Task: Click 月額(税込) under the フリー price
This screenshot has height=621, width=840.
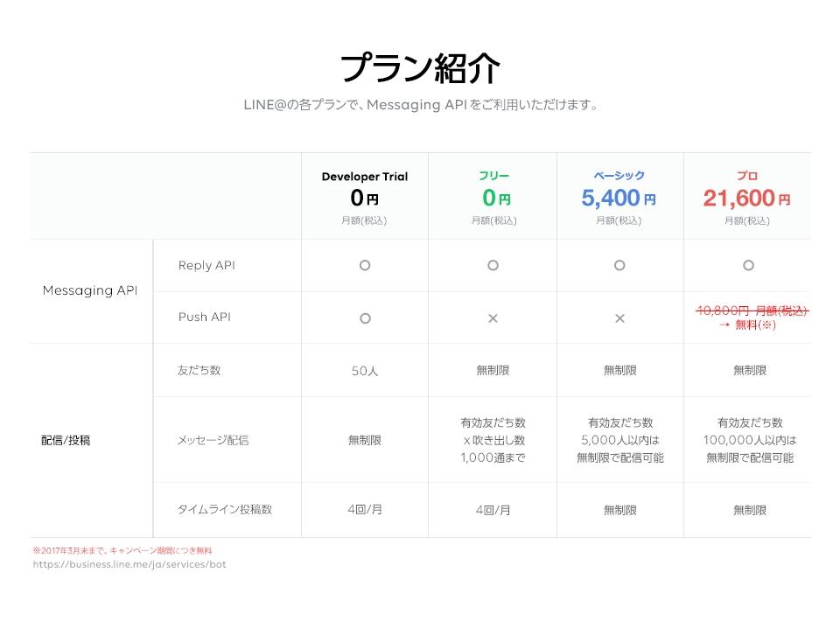Action: click(x=493, y=220)
